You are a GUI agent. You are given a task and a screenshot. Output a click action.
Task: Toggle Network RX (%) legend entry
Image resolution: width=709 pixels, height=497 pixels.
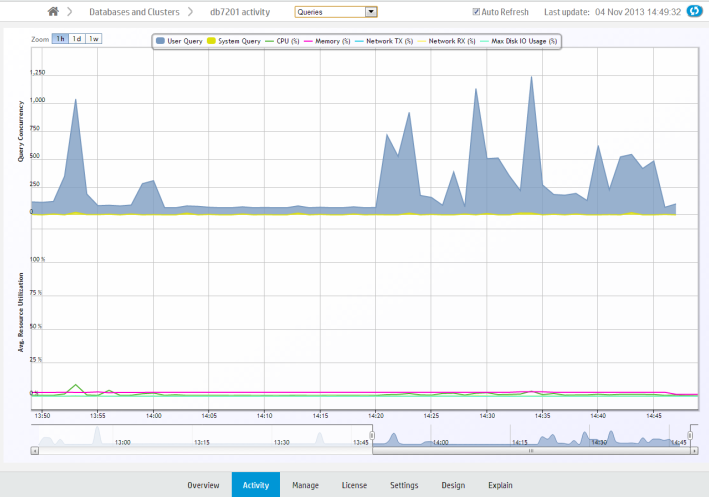[447, 41]
